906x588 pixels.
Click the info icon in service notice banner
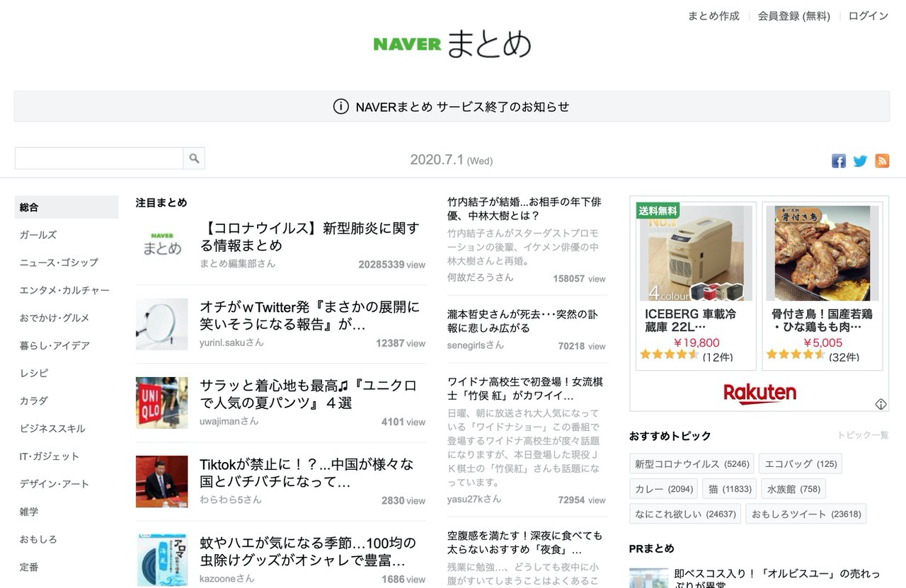click(x=341, y=107)
